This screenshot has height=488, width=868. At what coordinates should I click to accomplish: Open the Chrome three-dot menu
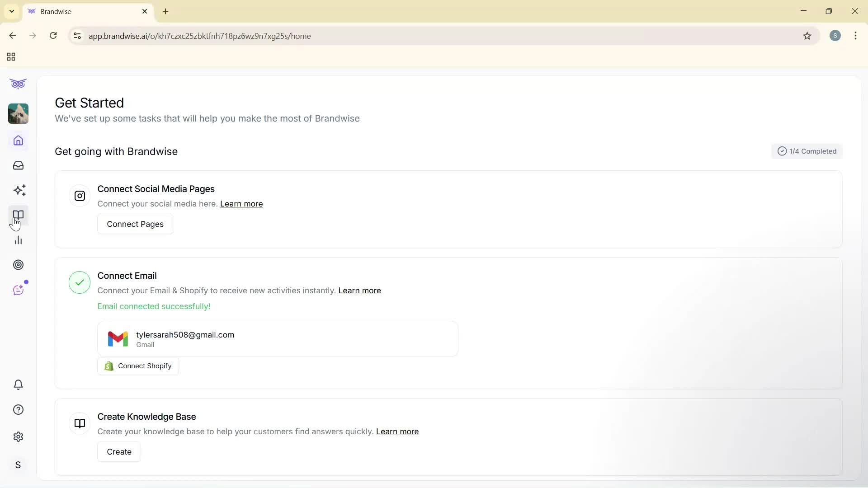point(856,36)
